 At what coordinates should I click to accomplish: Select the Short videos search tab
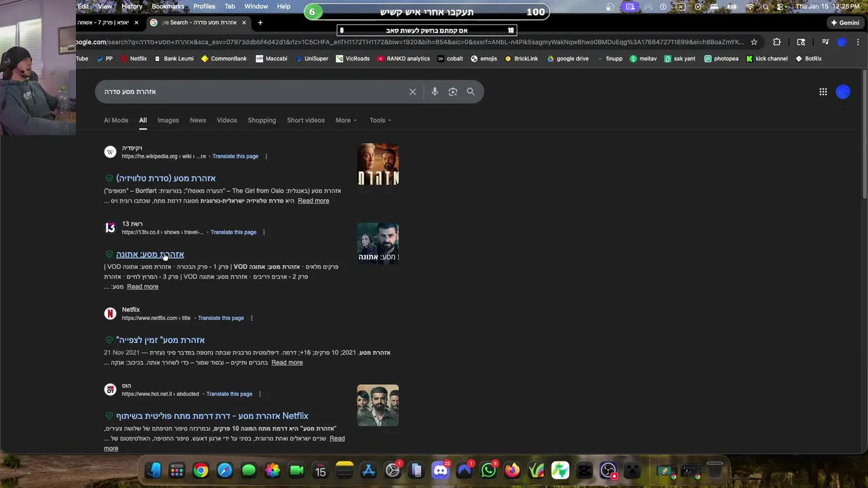pos(306,120)
